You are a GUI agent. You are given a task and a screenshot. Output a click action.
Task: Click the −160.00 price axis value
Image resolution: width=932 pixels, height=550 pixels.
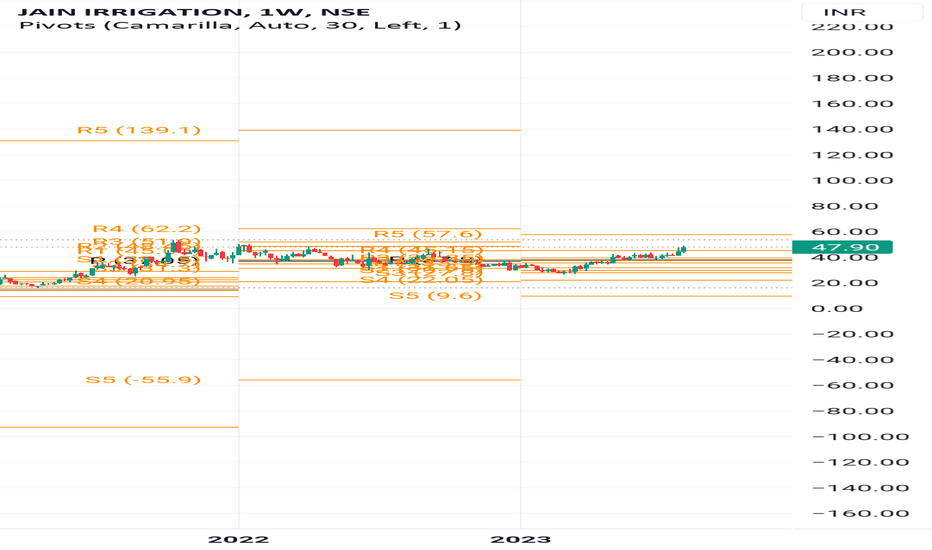coord(860,513)
